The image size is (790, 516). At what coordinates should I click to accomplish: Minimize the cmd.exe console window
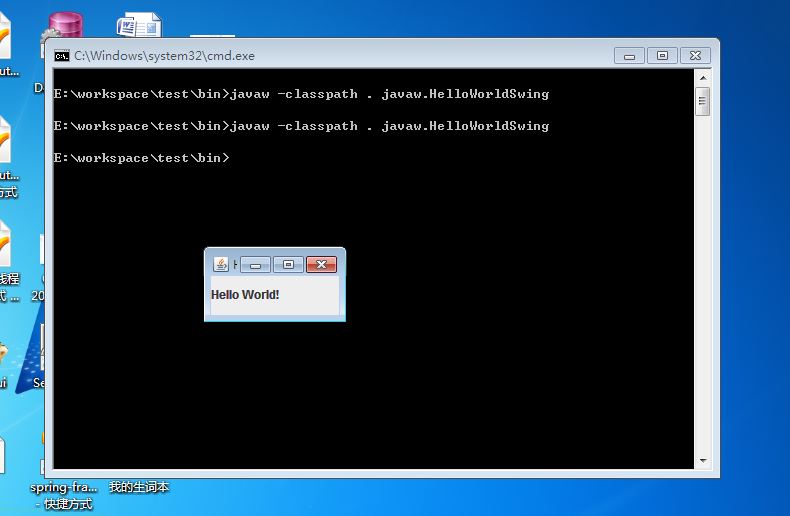point(629,55)
